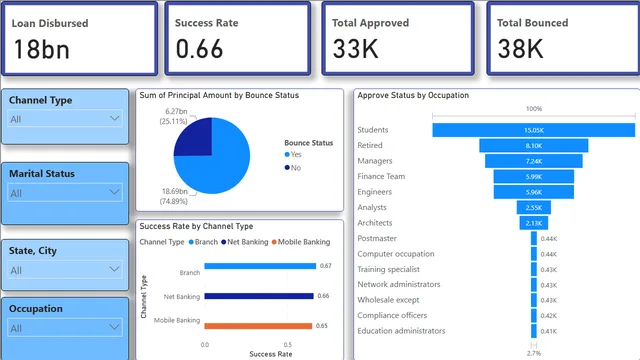Click the Success Rate by Channel Type title
The width and height of the screenshot is (640, 360).
[x=196, y=226]
